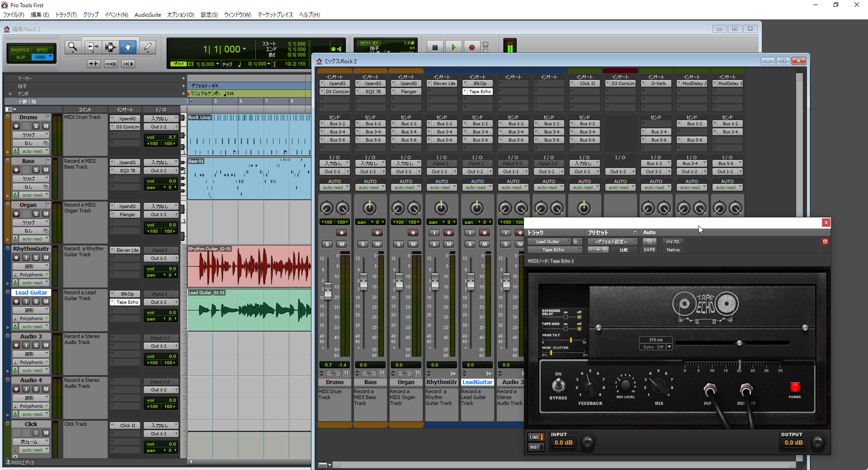
Task: Open the AudioSuite menu
Action: coord(148,15)
